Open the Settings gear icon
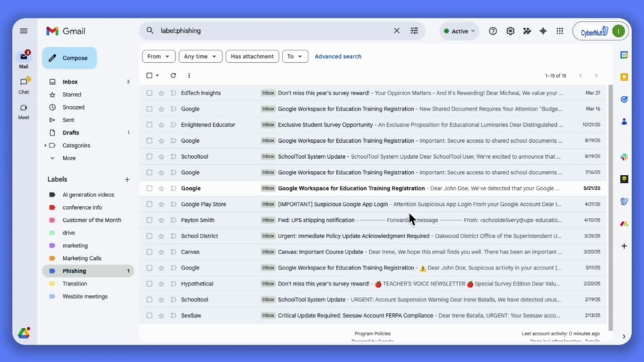Screen dimensions: 644x362 (x=510, y=32)
